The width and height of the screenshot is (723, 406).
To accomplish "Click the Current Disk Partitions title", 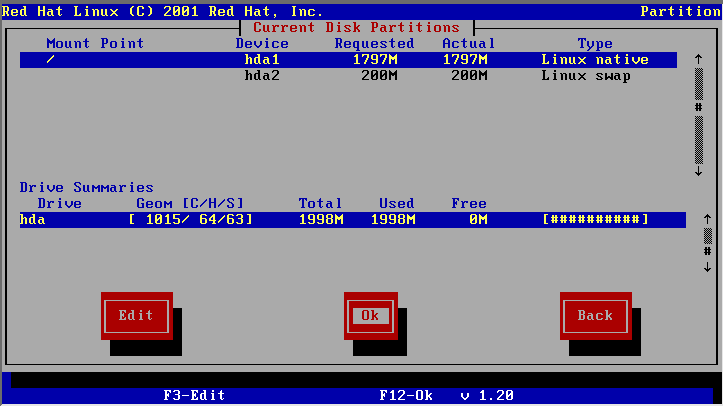I will (x=357, y=28).
